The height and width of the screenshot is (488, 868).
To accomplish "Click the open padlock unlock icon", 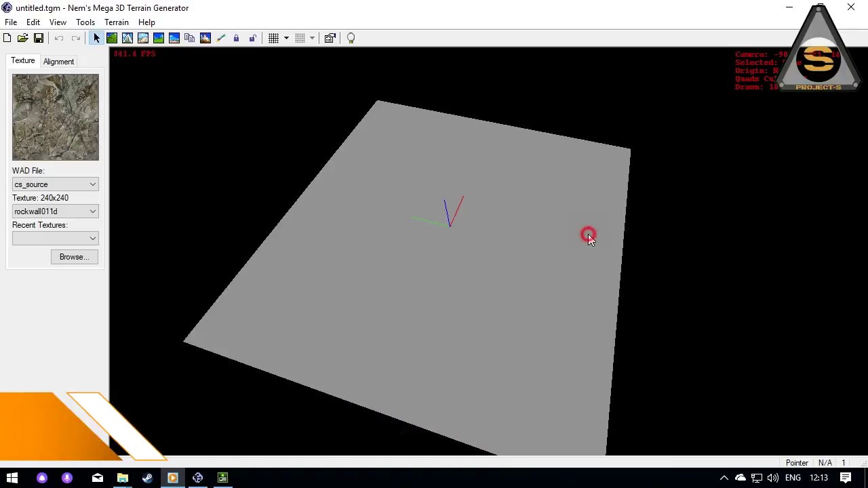I will [252, 38].
